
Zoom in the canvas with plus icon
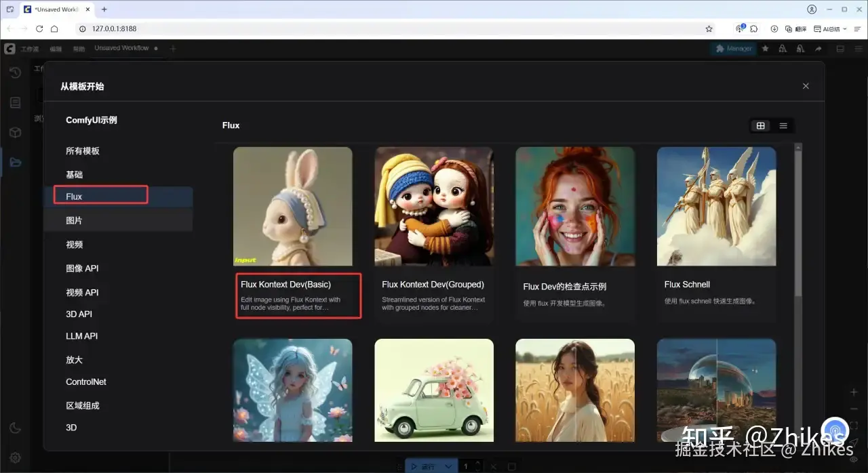tap(854, 392)
